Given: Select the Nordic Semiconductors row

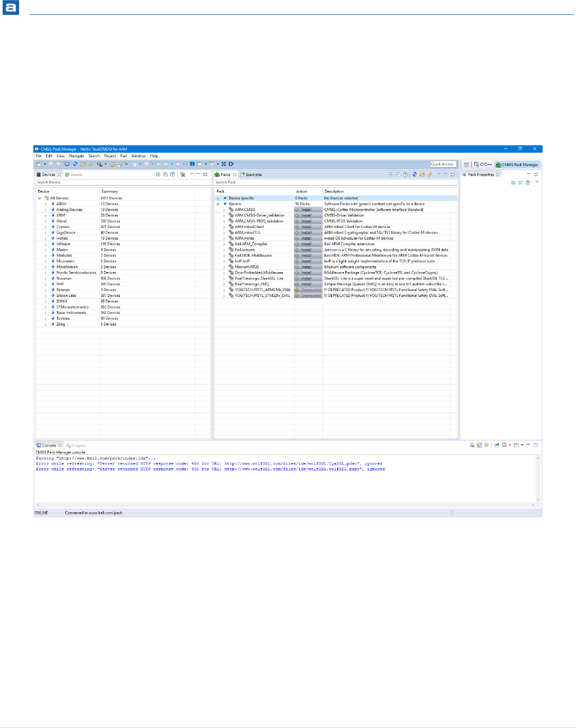Looking at the screenshot, I should tap(123, 273).
